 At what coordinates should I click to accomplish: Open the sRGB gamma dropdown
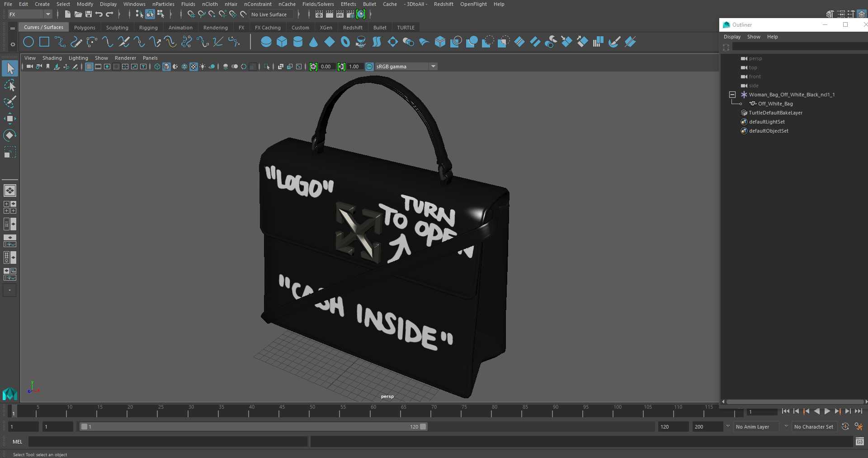(406, 67)
